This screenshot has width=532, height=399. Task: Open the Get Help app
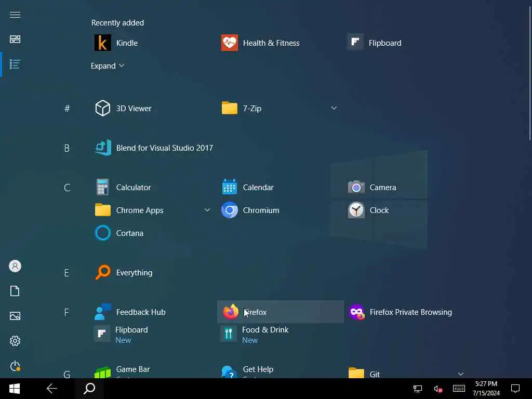click(247, 371)
